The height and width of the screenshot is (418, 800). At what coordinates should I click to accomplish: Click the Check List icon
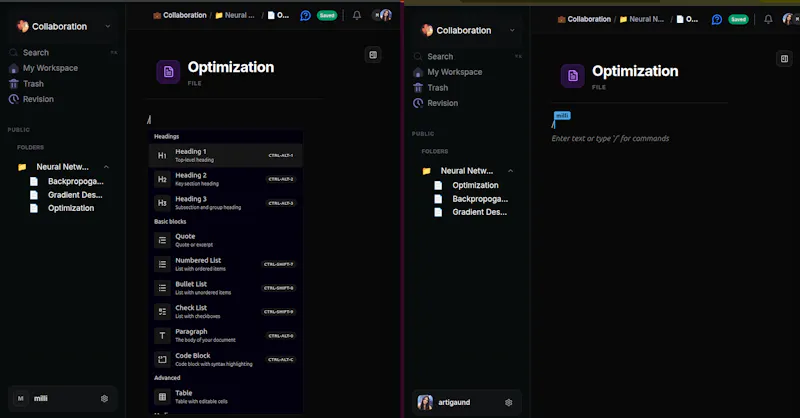162,311
